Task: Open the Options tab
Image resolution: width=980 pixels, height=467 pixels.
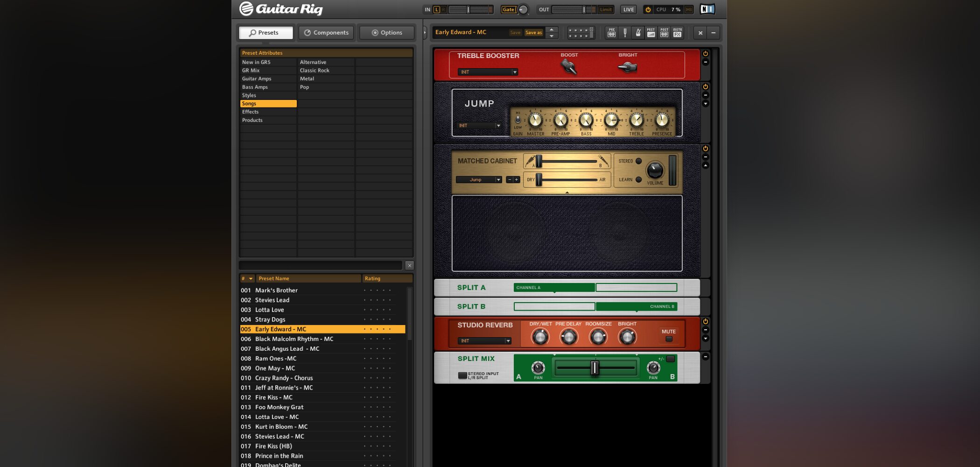Action: pos(387,33)
